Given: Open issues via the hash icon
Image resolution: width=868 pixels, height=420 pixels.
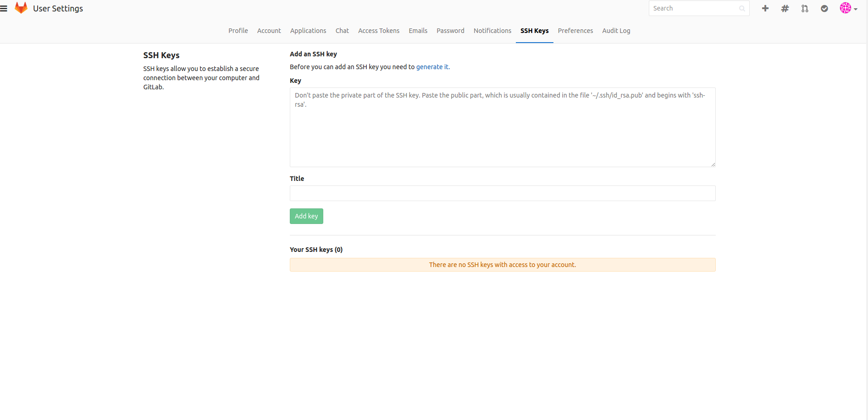Looking at the screenshot, I should pyautogui.click(x=785, y=8).
